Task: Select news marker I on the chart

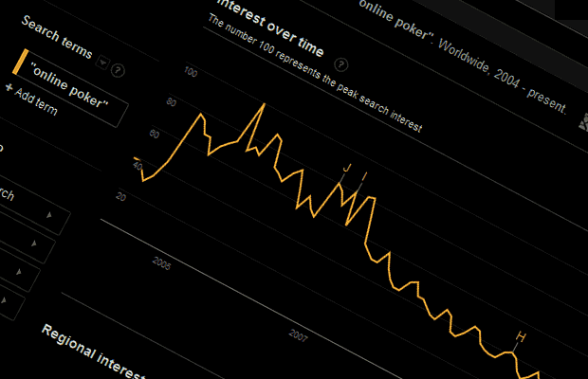Action: tap(364, 176)
